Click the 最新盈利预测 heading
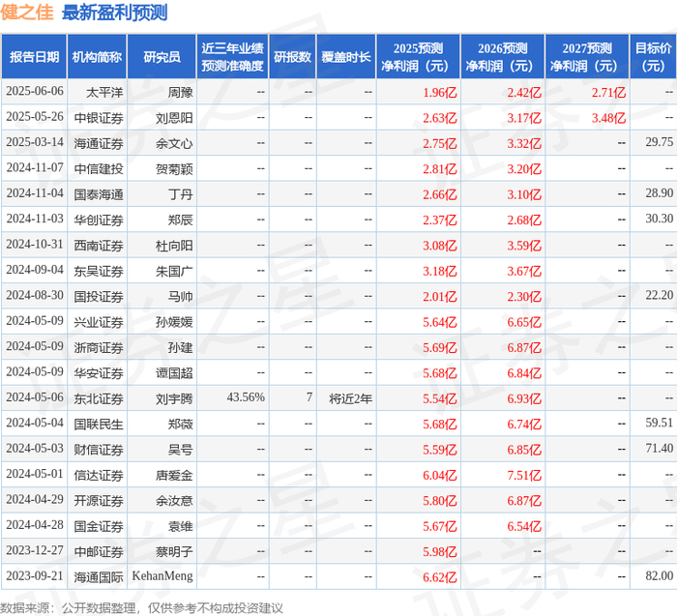The width and height of the screenshot is (677, 616). (x=114, y=12)
